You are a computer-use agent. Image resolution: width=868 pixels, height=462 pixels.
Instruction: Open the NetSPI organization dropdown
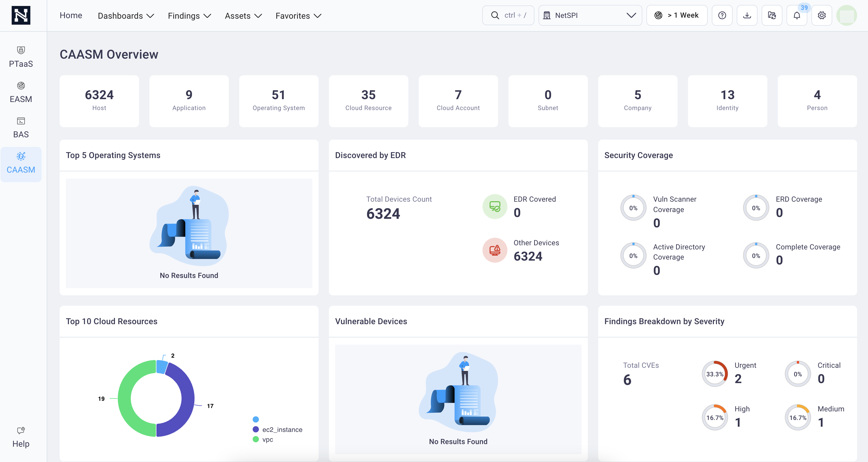[x=590, y=16]
